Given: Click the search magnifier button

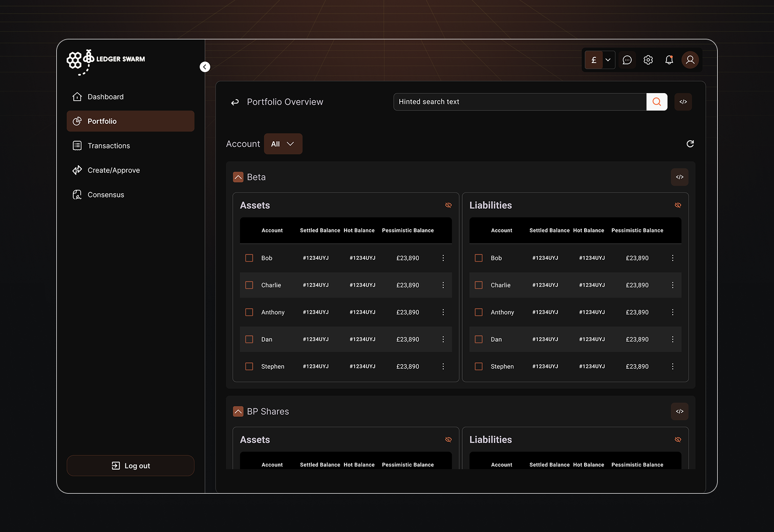Looking at the screenshot, I should coord(657,102).
